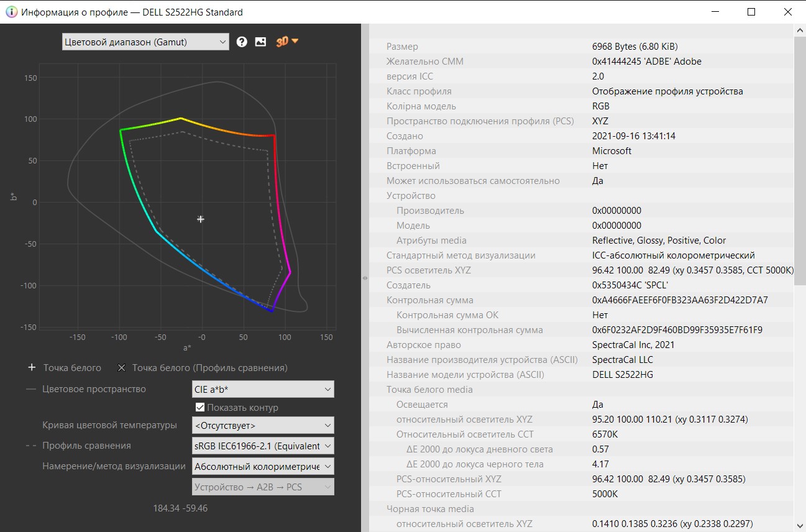
Task: Select the Вычисленная контрольная сумма row
Action: 582,330
